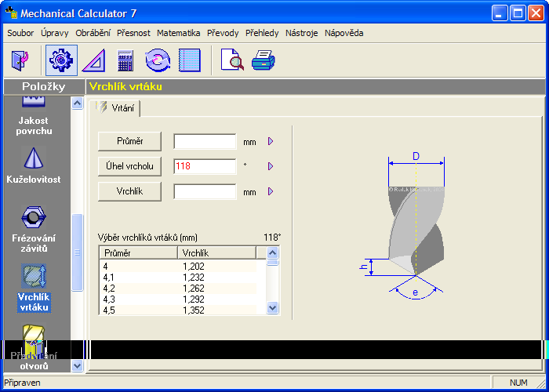Click the Vrchlík button
Screen dimensions: 549x392
click(129, 191)
